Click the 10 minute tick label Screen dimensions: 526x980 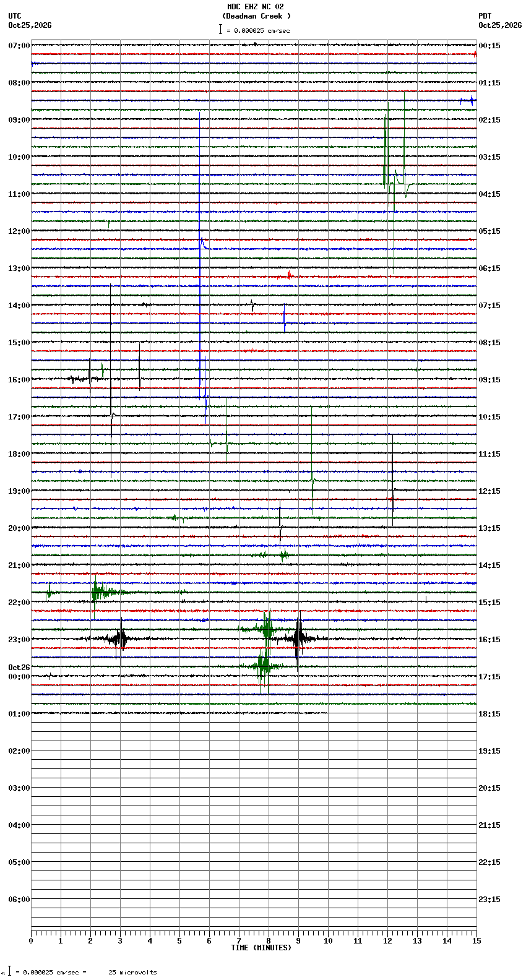tap(328, 941)
